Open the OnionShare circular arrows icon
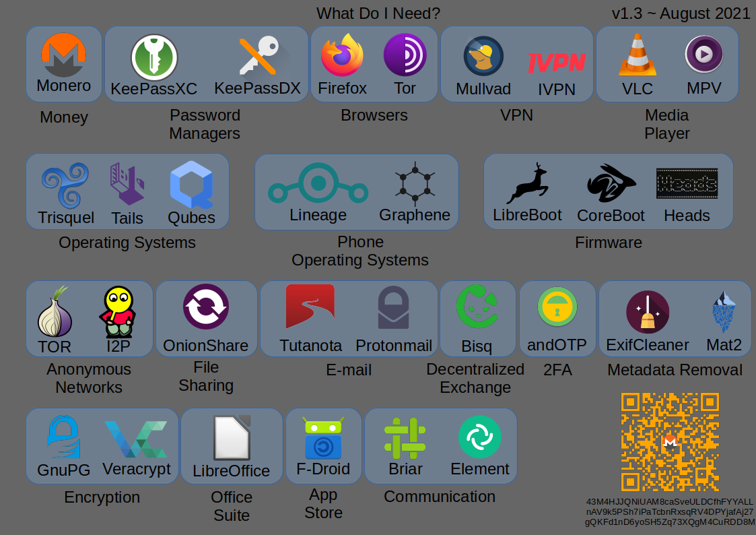The image size is (756, 535). pyautogui.click(x=206, y=307)
